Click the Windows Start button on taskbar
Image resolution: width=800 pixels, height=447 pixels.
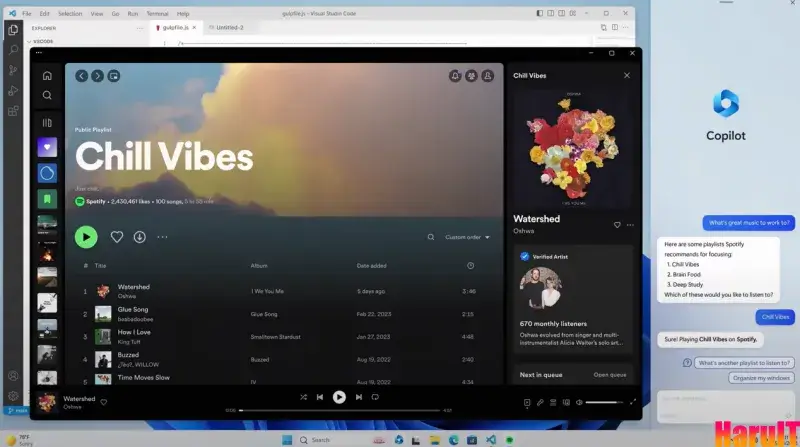point(287,440)
